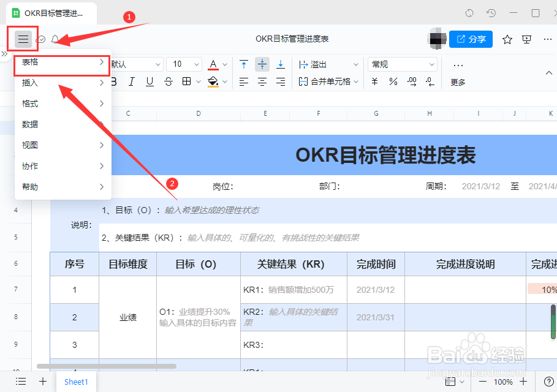Open the notification bell
This screenshot has height=392, width=557.
point(55,39)
